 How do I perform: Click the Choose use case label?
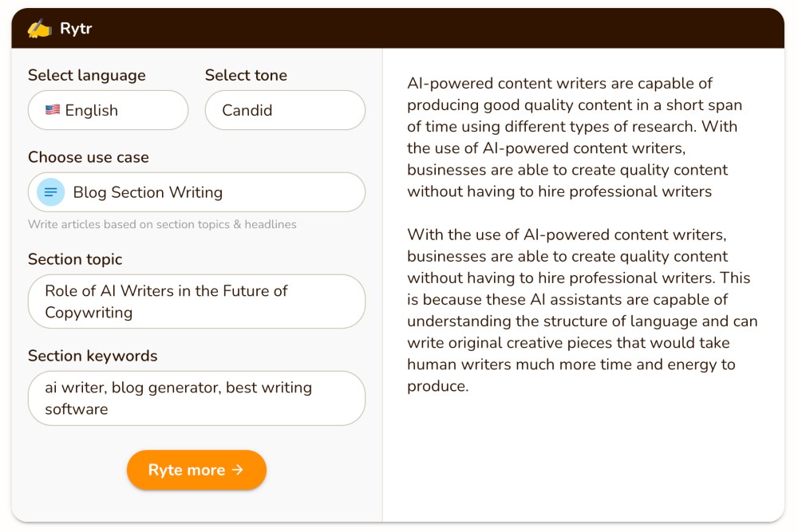tap(89, 157)
